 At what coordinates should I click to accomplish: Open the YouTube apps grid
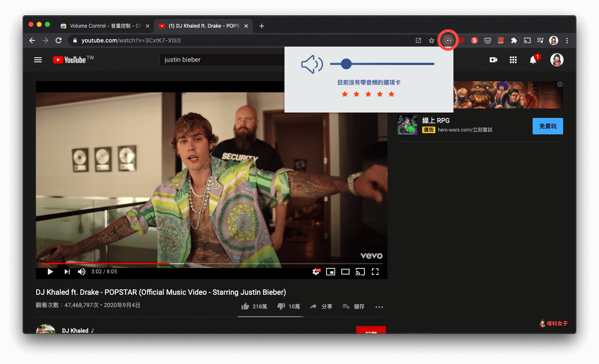click(x=513, y=60)
